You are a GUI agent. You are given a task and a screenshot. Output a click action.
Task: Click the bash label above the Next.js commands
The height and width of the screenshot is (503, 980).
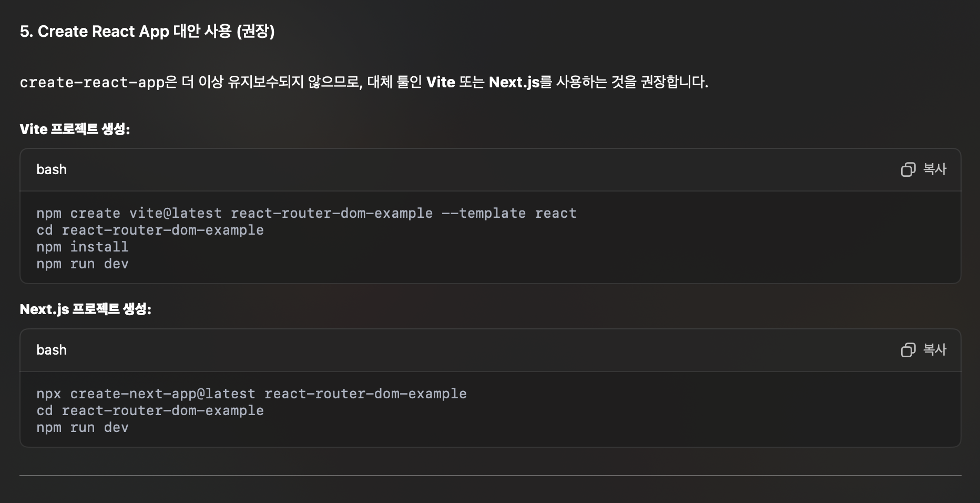pyautogui.click(x=52, y=350)
